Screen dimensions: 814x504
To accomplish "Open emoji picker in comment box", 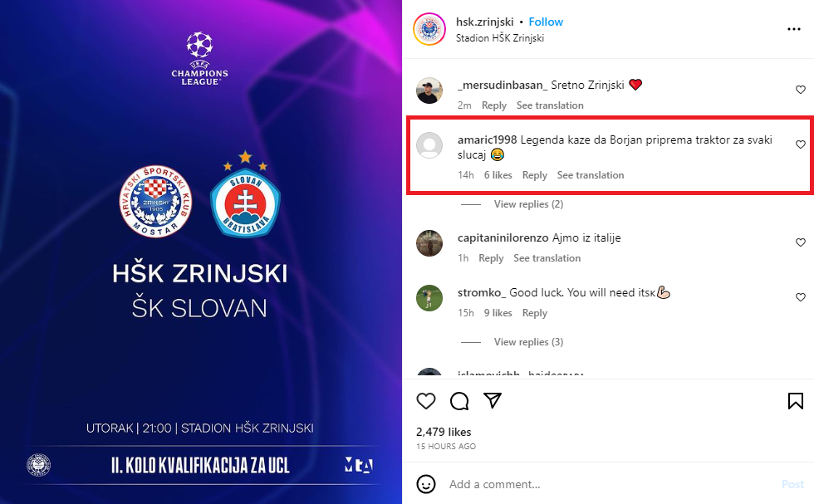I will [x=425, y=484].
